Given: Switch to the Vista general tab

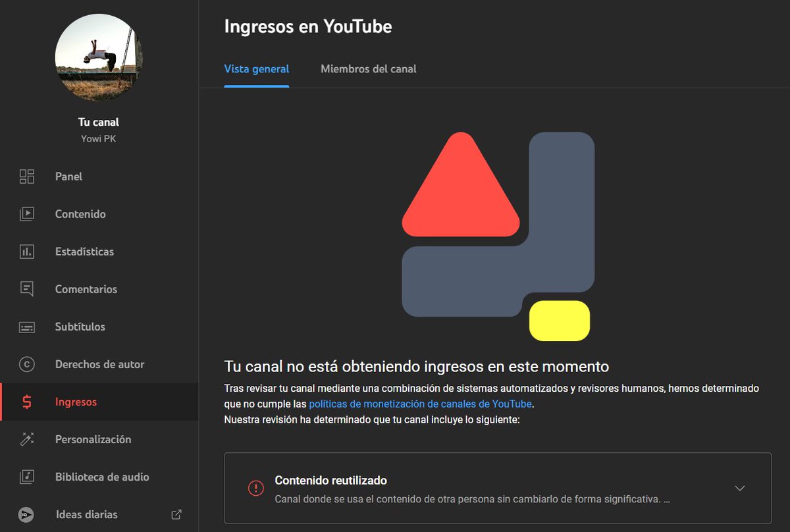Looking at the screenshot, I should point(257,68).
